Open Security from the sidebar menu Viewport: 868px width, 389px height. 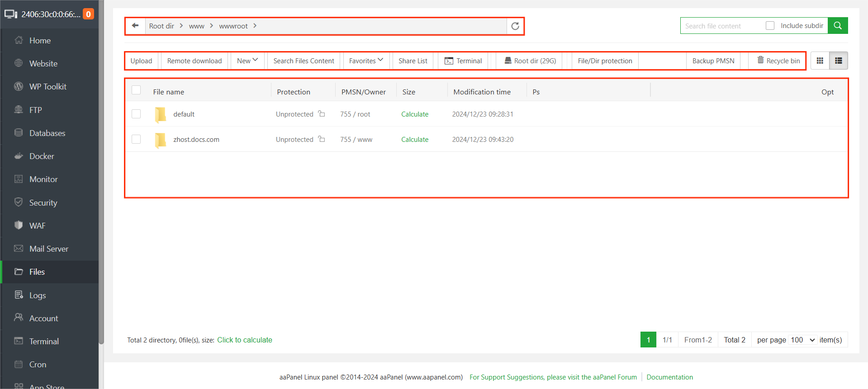[x=43, y=203]
